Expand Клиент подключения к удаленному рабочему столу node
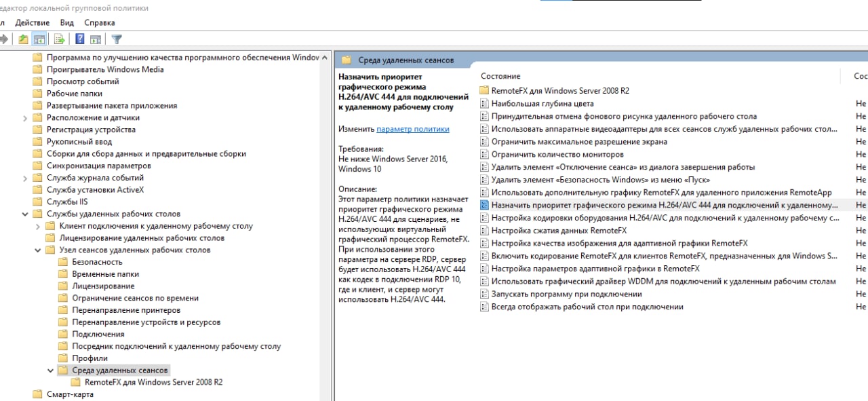The width and height of the screenshot is (868, 401). (38, 226)
